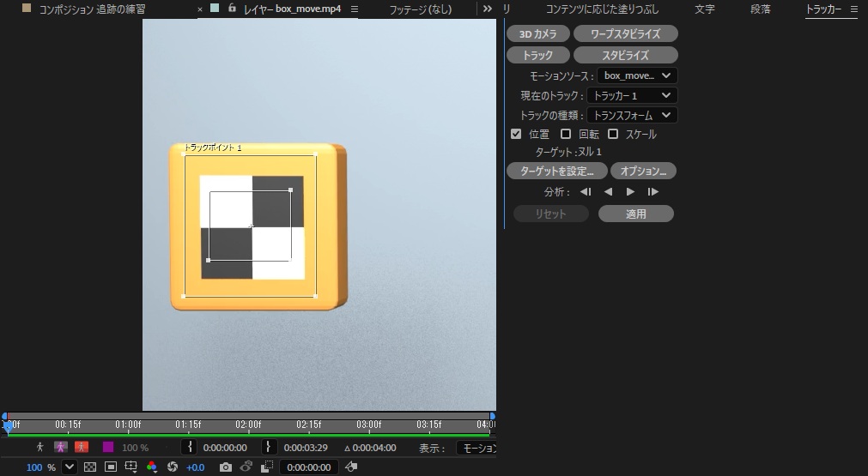Uncheck the 位置 checkbox

coord(516,134)
